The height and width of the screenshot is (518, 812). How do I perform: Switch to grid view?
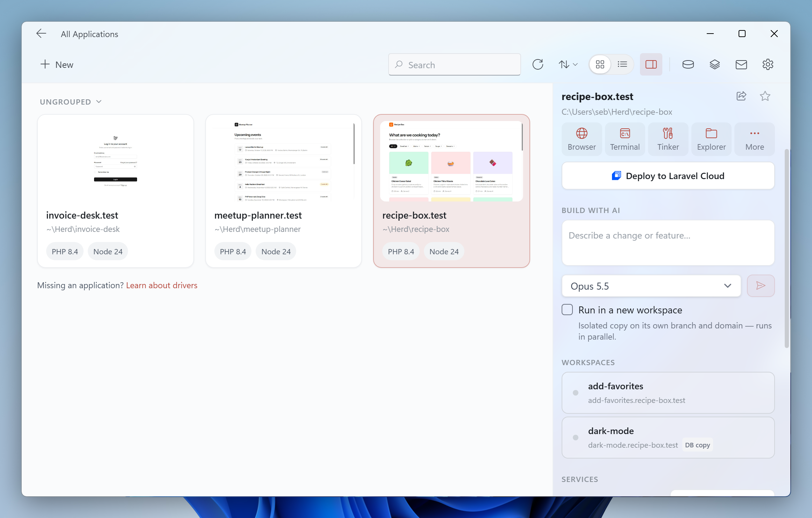click(x=600, y=65)
